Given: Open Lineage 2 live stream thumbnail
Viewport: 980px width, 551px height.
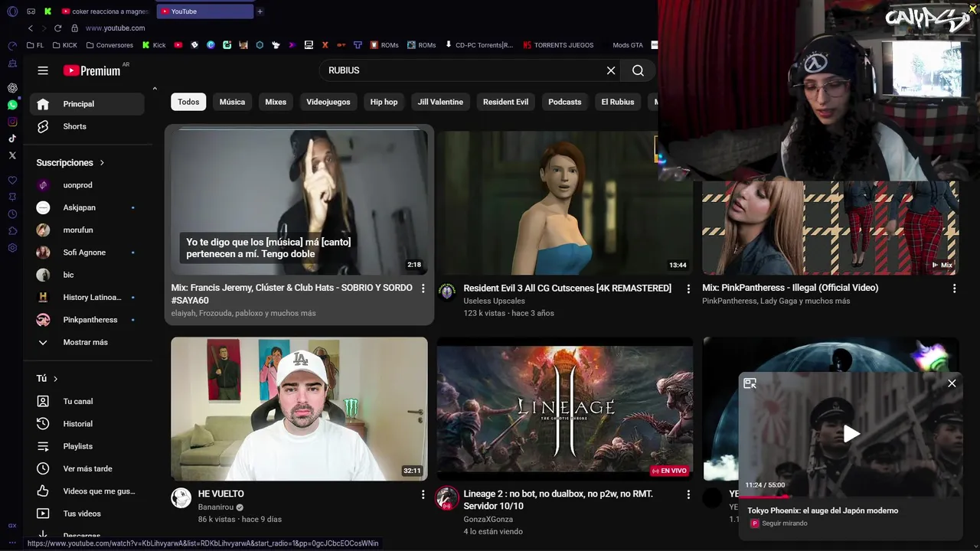Looking at the screenshot, I should point(565,409).
